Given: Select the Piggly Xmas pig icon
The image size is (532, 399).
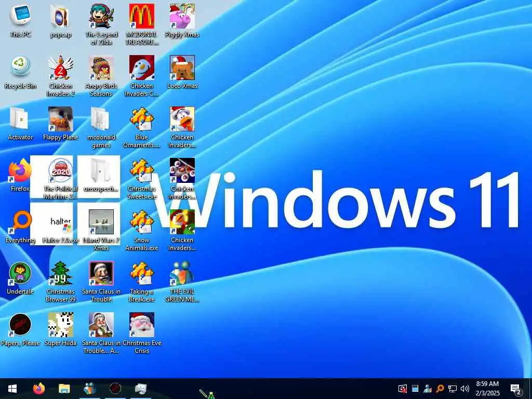Looking at the screenshot, I should click(182, 16).
